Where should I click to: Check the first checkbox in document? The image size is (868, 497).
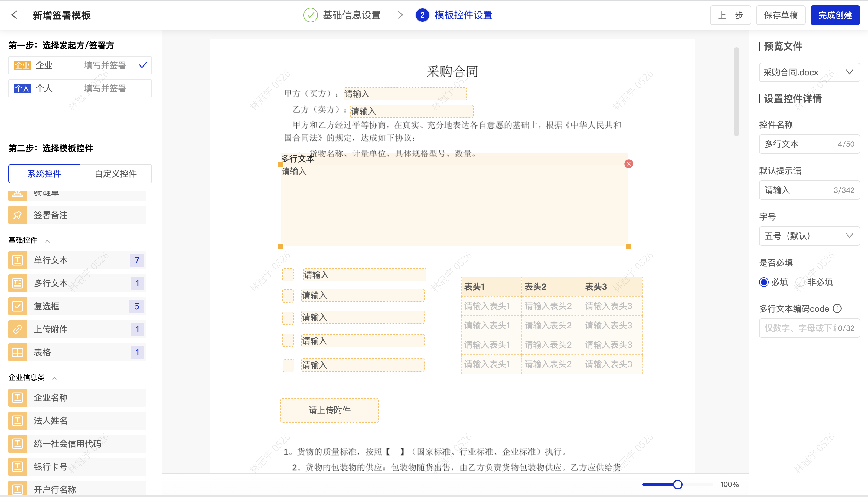288,275
